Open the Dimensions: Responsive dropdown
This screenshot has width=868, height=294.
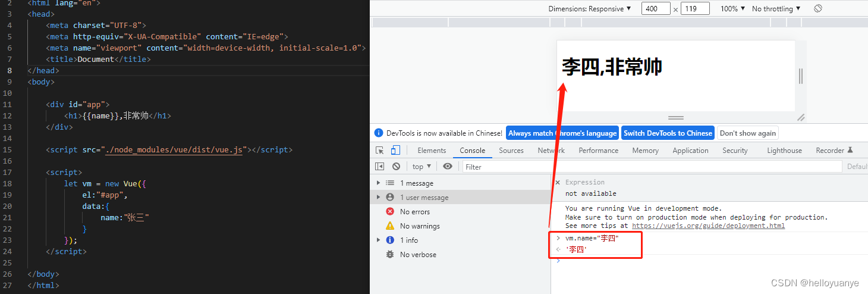point(590,8)
